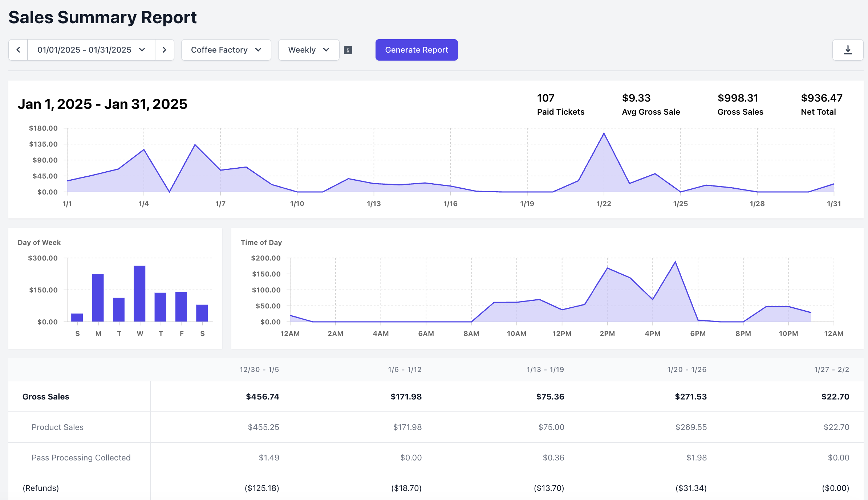The width and height of the screenshot is (868, 500).
Task: Go to next date range arrow
Action: 165,50
